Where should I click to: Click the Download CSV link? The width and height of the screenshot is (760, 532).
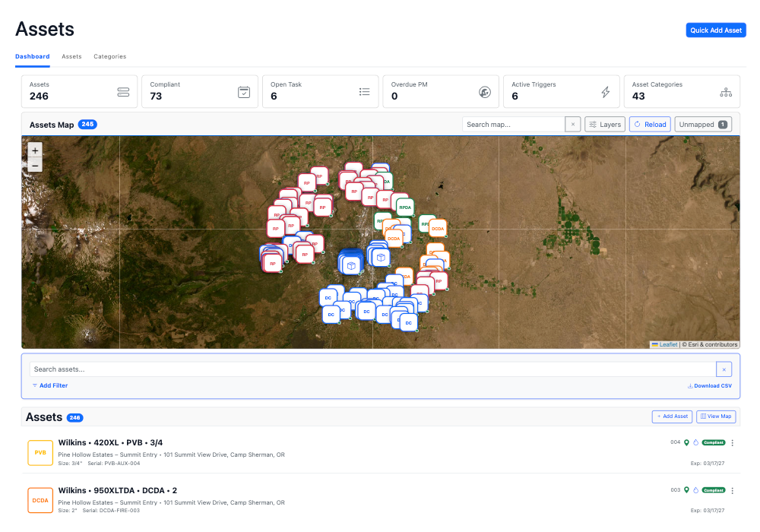pyautogui.click(x=709, y=385)
